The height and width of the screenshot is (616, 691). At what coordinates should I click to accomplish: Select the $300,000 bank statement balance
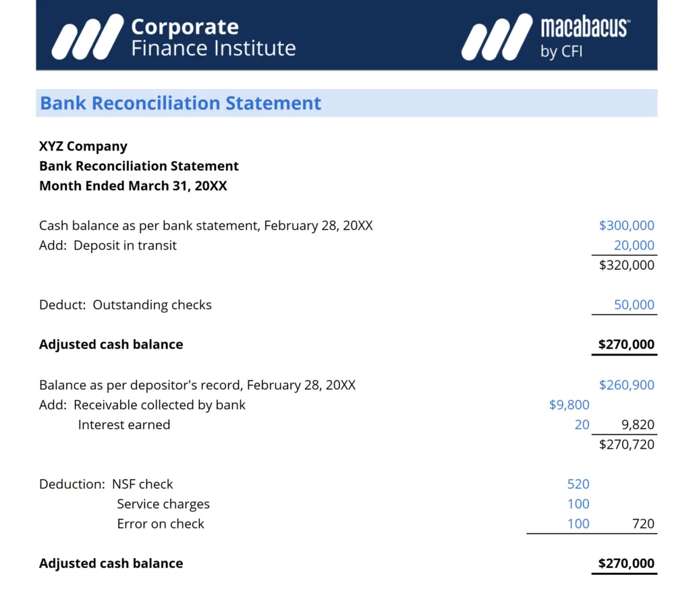click(x=626, y=225)
